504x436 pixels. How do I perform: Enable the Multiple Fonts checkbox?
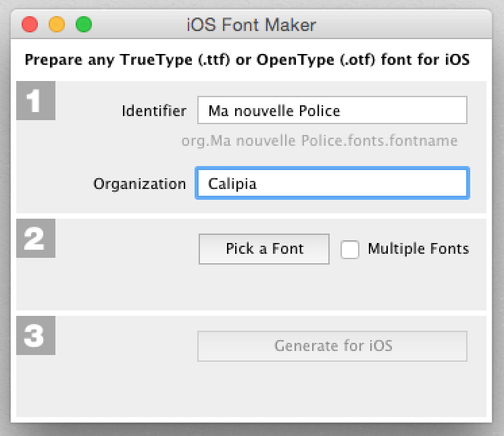(x=350, y=250)
